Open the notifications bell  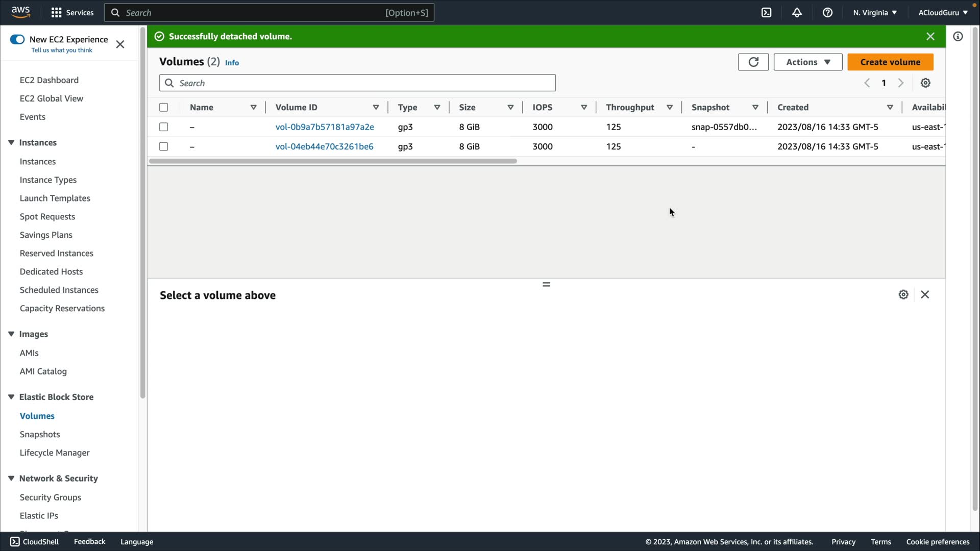click(797, 13)
